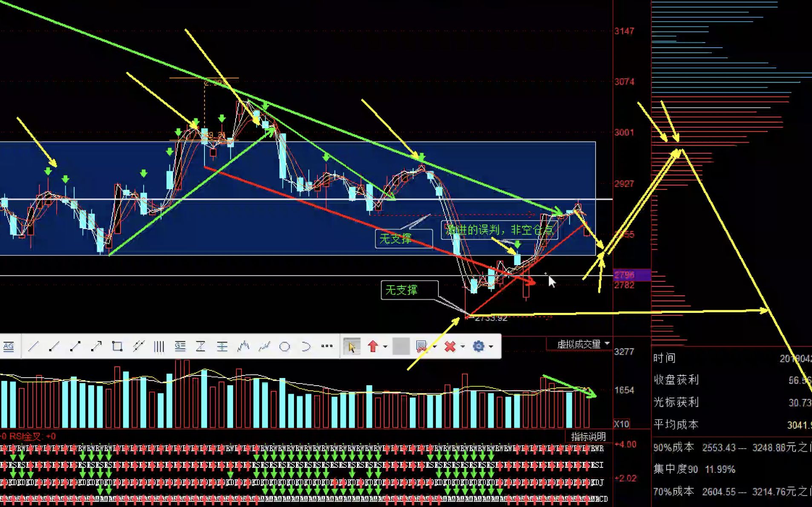The height and width of the screenshot is (507, 812).
Task: Expand settings gear dropdown arrow
Action: pos(491,347)
